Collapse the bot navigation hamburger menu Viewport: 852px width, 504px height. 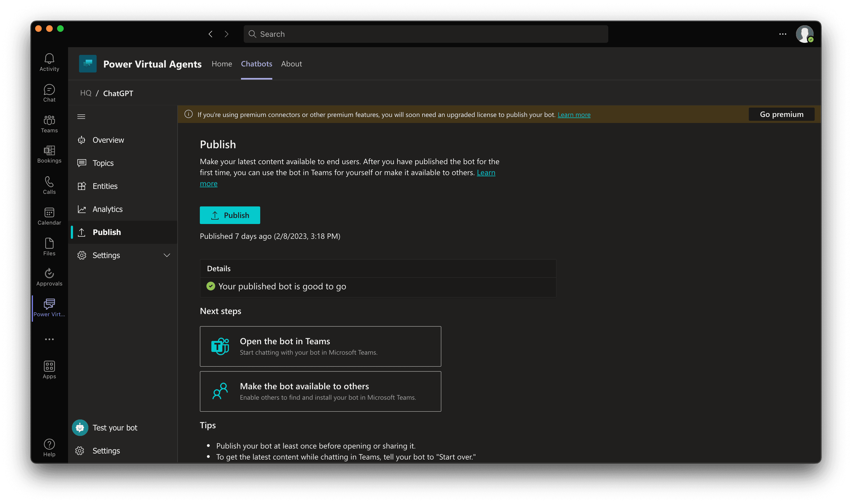click(81, 117)
